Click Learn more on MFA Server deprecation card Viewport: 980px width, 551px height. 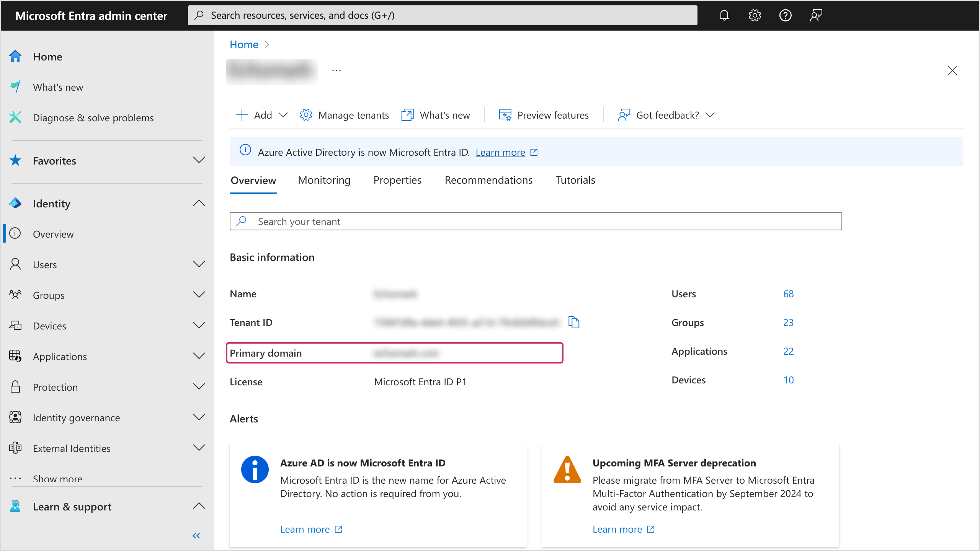(617, 529)
